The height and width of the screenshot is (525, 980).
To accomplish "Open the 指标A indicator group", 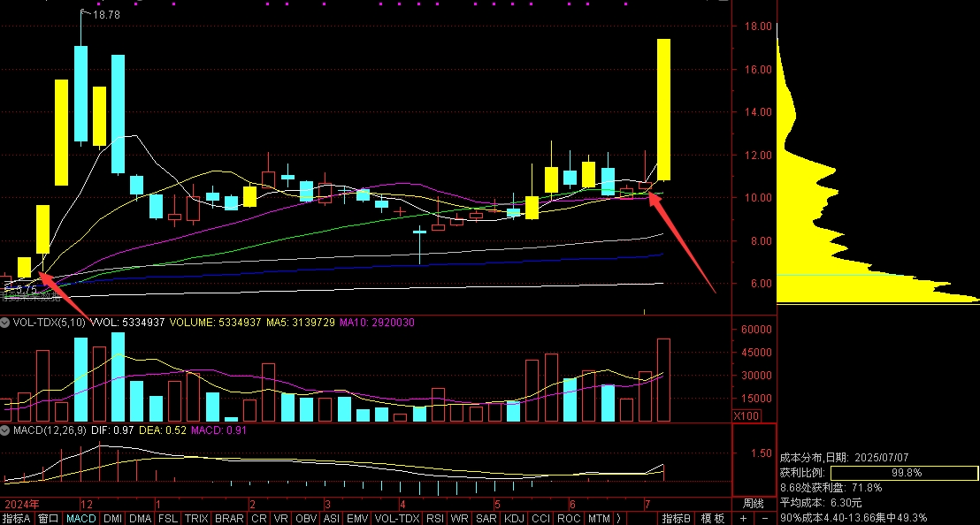I will 16,519.
